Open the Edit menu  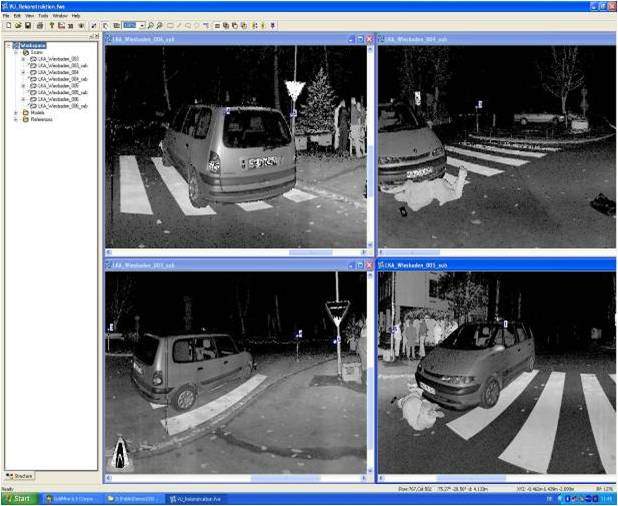point(17,16)
